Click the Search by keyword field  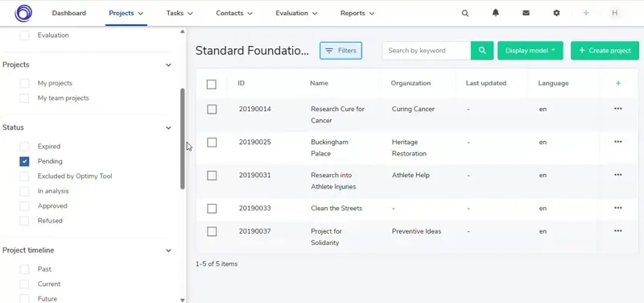tap(427, 51)
